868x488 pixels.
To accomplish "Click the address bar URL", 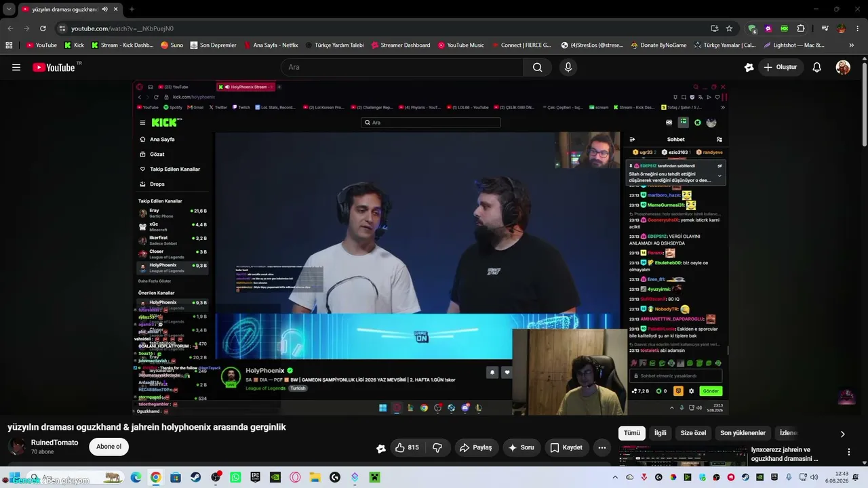I will pyautogui.click(x=122, y=28).
